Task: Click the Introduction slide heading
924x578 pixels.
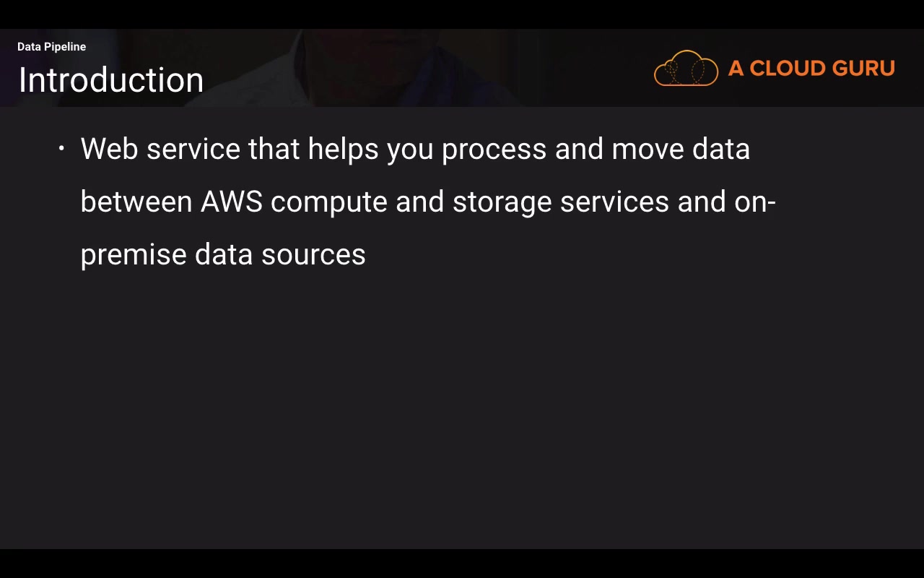Action: (110, 79)
